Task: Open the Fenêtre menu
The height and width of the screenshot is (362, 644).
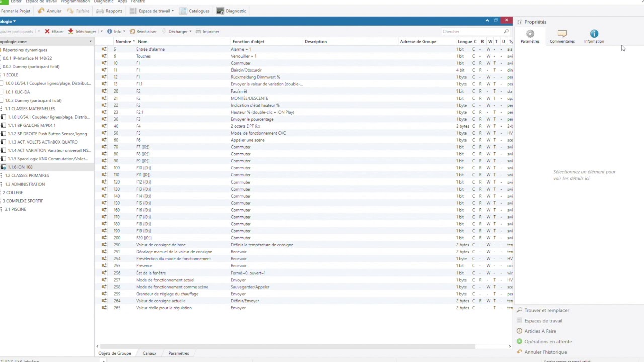Action: tap(138, 2)
